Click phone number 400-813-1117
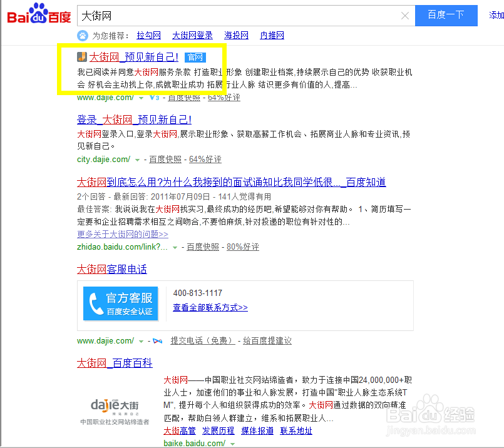 198,293
